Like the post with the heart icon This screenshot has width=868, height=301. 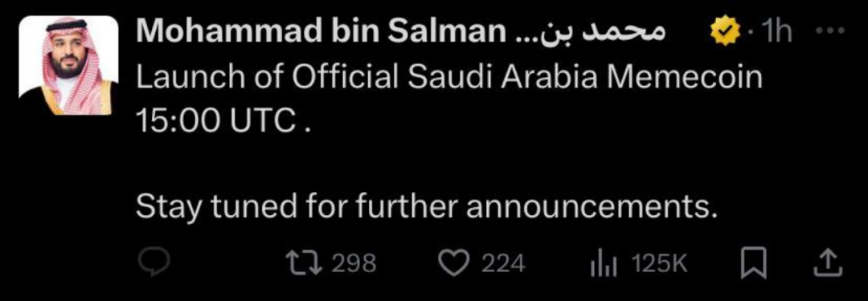452,264
